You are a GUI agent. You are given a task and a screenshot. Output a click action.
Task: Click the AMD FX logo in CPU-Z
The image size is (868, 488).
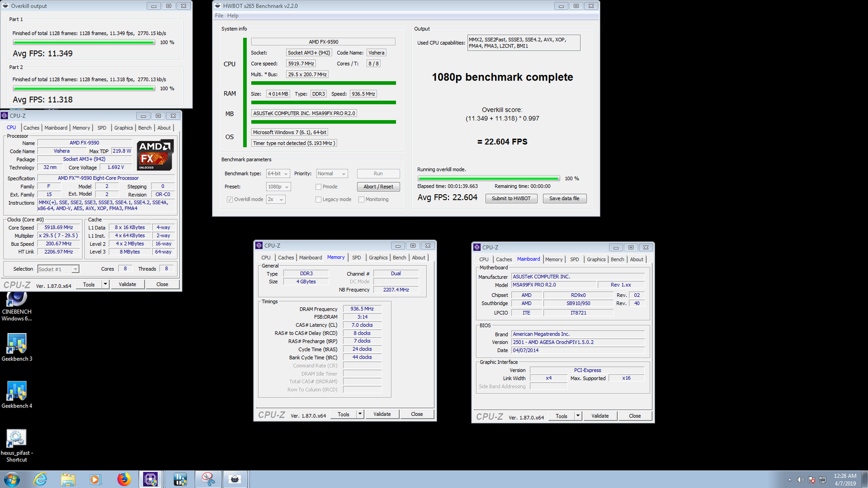[x=155, y=155]
